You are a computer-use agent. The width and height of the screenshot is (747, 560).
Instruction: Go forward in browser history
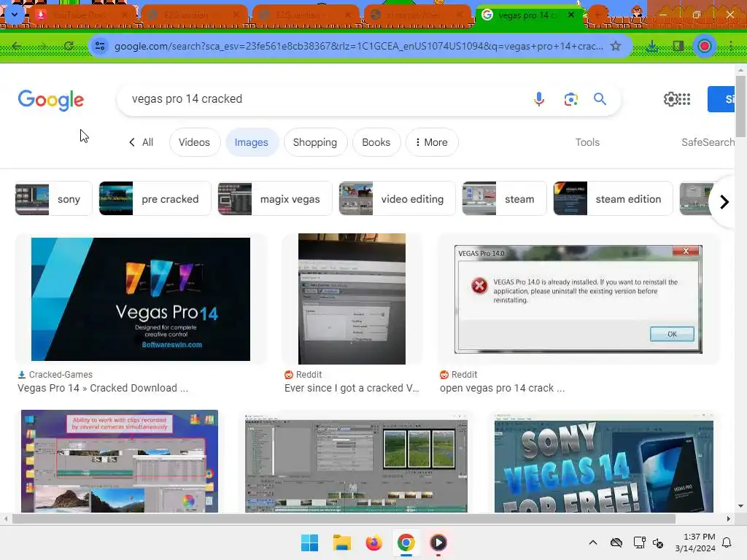pyautogui.click(x=42, y=46)
